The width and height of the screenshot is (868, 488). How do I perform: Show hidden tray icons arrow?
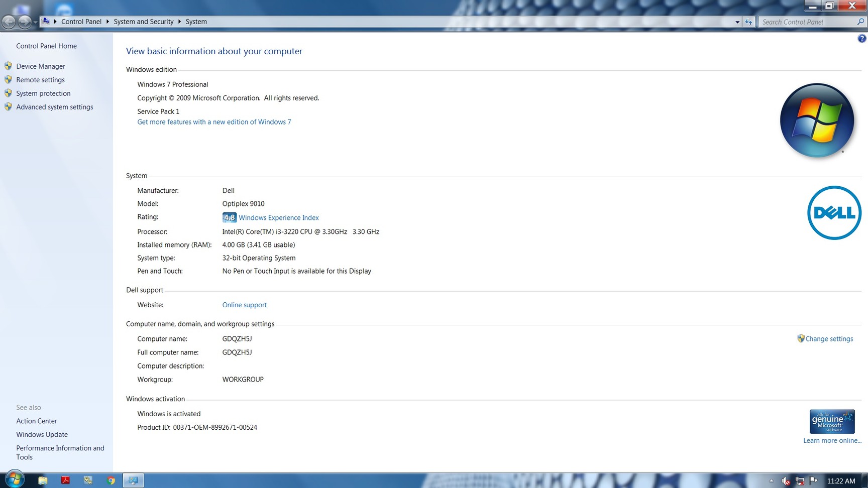tap(772, 481)
